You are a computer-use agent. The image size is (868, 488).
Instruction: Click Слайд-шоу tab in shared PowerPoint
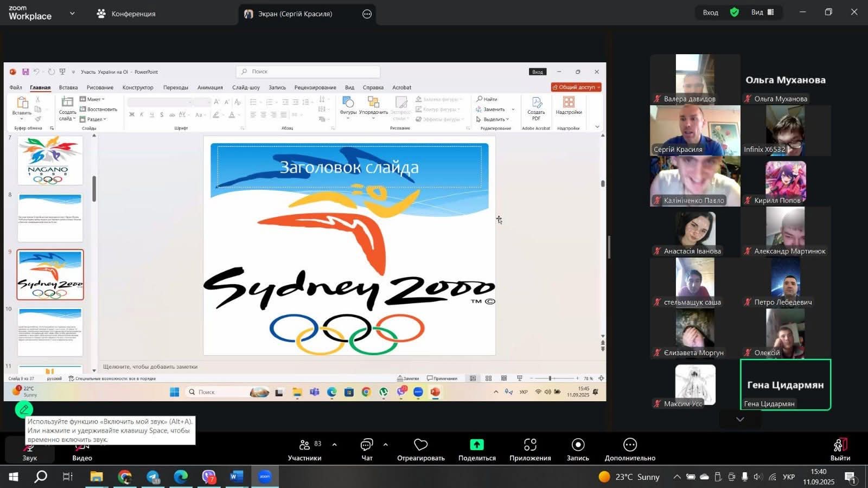pyautogui.click(x=246, y=87)
